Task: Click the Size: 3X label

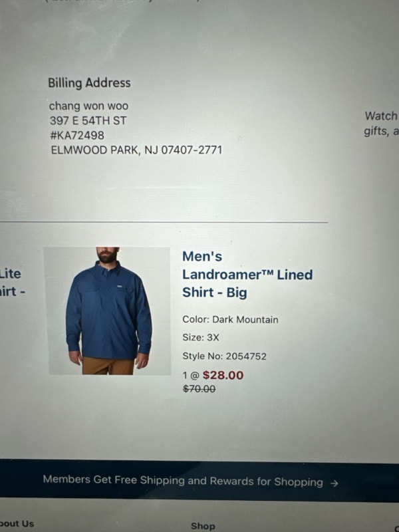Action: click(x=201, y=337)
